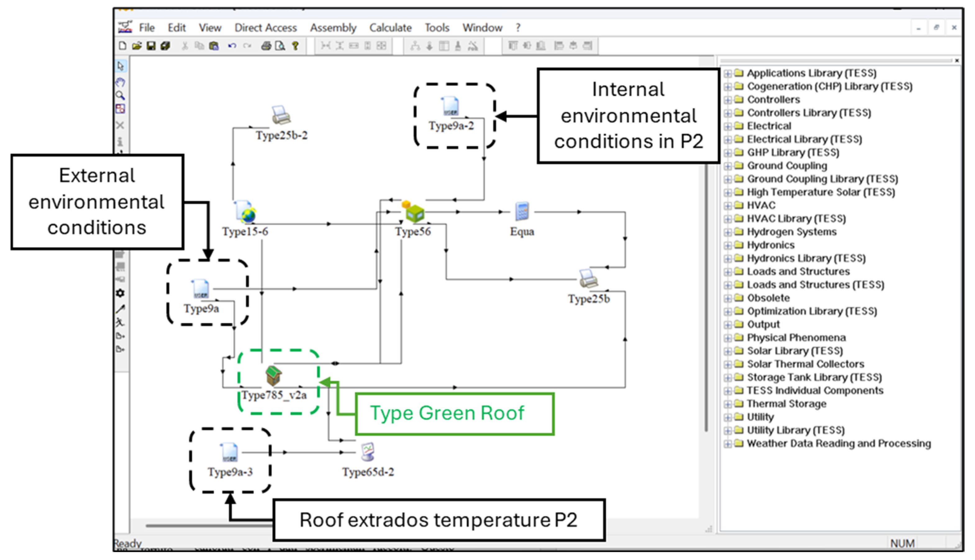Click the Save toolbar icon
Image resolution: width=975 pixels, height=560 pixels.
pyautogui.click(x=151, y=46)
